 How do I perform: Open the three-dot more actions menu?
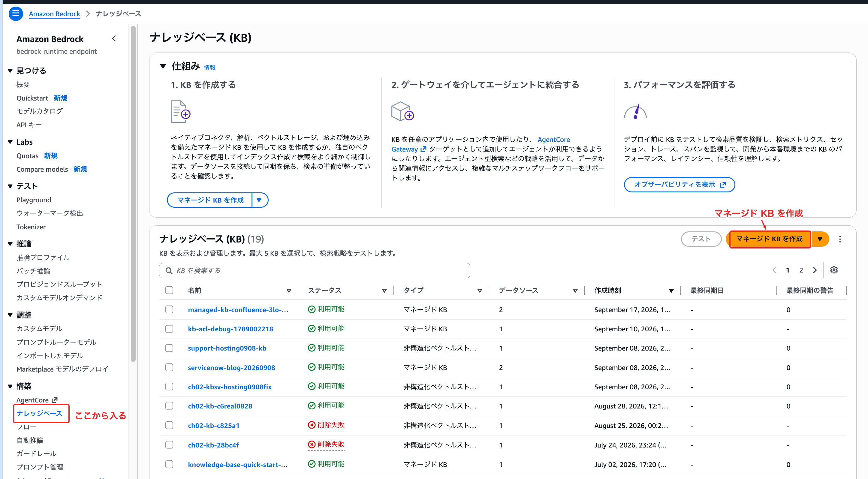840,239
